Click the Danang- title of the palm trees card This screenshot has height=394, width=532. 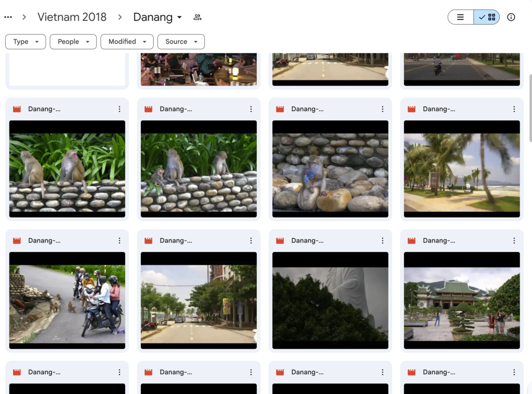tap(439, 109)
